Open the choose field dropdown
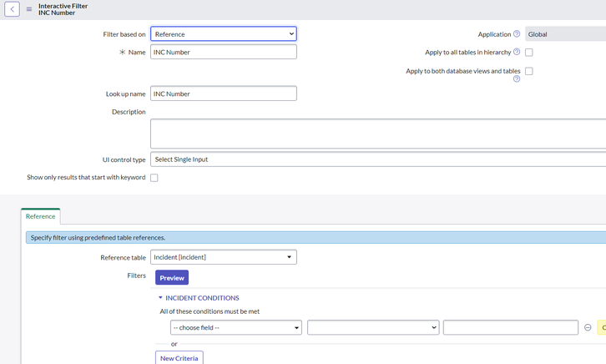Image resolution: width=606 pixels, height=364 pixels. point(235,327)
